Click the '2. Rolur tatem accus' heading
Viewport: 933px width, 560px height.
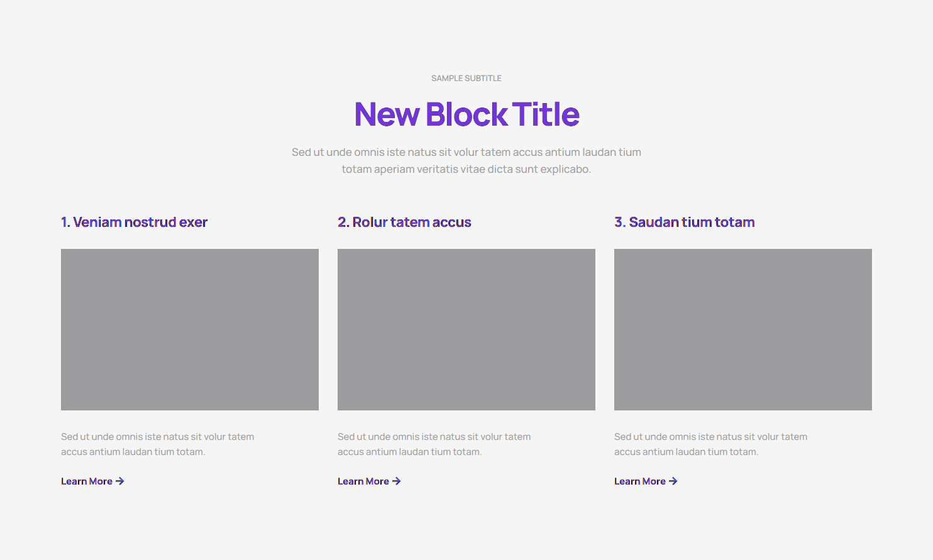tap(404, 222)
